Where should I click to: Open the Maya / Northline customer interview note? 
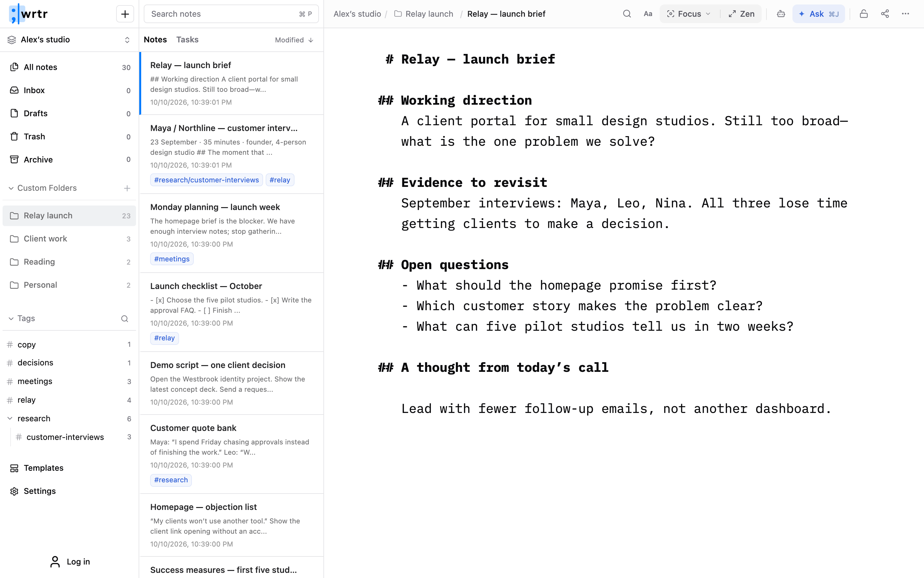(232, 154)
